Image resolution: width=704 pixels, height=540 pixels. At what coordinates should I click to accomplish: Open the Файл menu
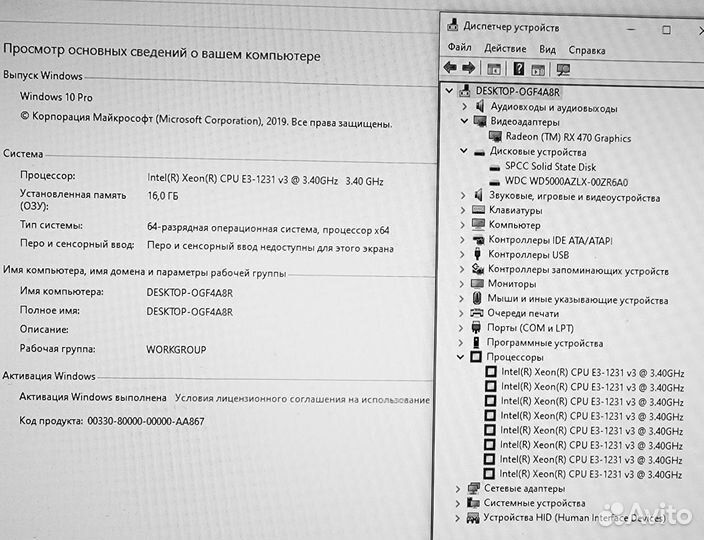click(459, 47)
